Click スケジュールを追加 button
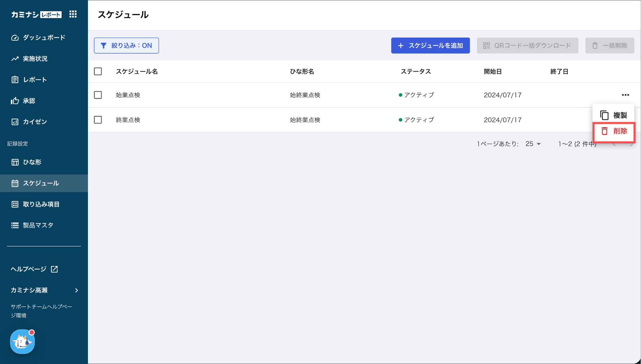This screenshot has height=364, width=641. click(430, 46)
